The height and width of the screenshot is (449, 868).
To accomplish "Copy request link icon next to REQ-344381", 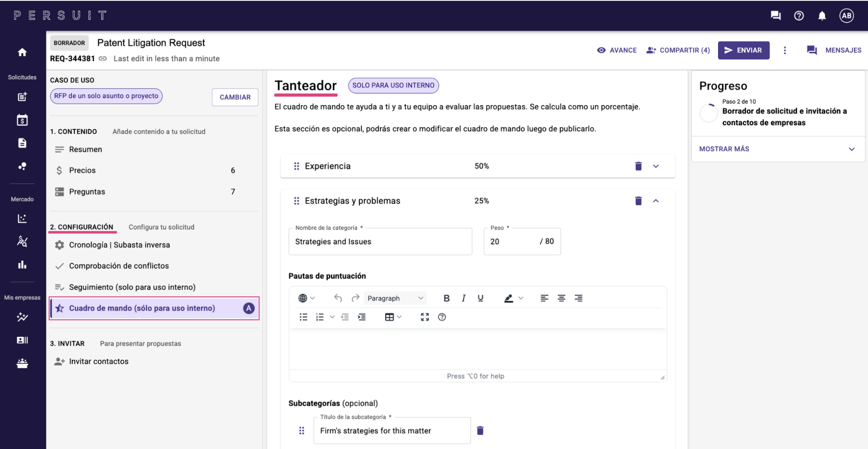I will point(103,59).
